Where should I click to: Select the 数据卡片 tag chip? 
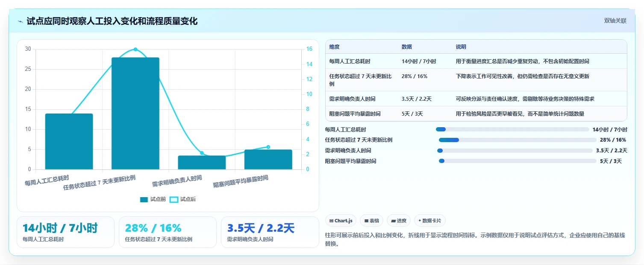pos(429,221)
